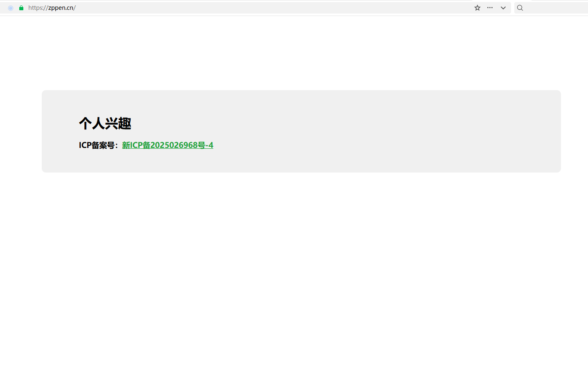Click white margin above the gray card
This screenshot has height=368, width=588.
coord(294,53)
